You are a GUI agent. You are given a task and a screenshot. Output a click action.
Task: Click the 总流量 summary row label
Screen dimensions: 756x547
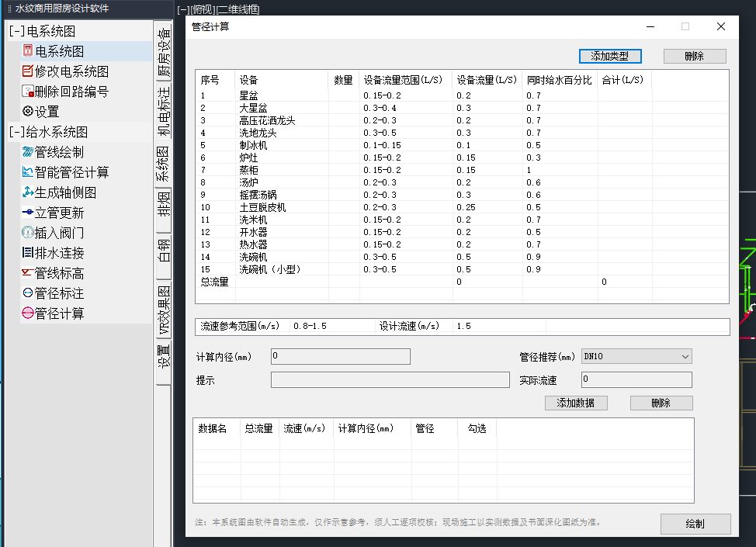coord(214,282)
